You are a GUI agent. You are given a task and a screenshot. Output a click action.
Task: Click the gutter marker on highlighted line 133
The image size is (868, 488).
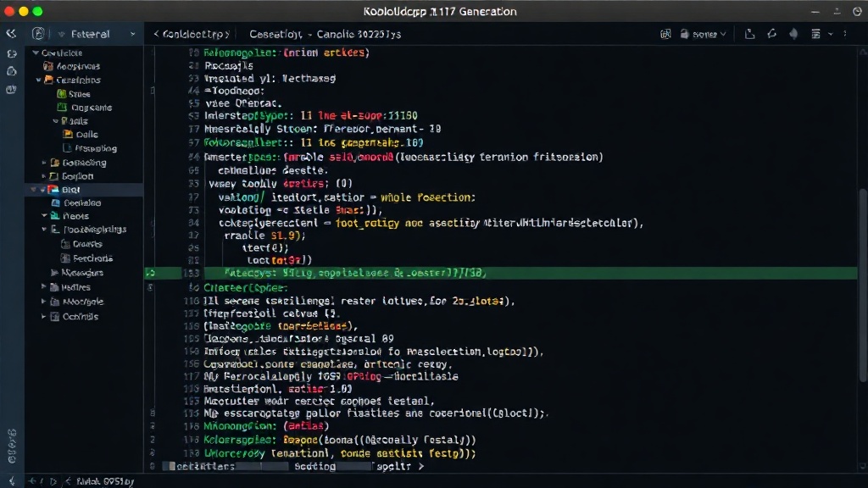coord(151,273)
